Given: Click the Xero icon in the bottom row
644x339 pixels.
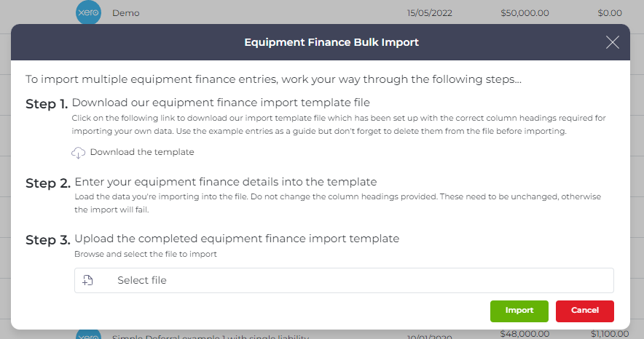Looking at the screenshot, I should click(x=88, y=334).
